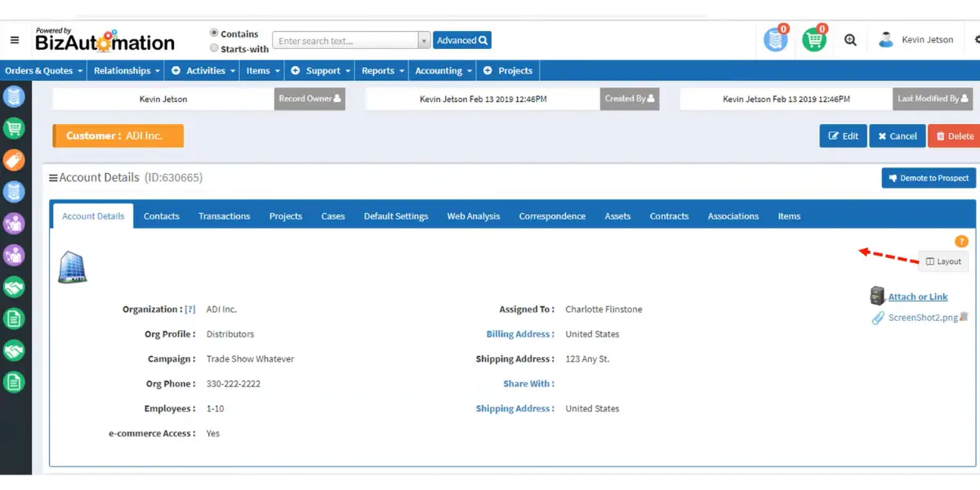Expand the Relationships menu
Screen dimensions: 980x490
pyautogui.click(x=127, y=71)
